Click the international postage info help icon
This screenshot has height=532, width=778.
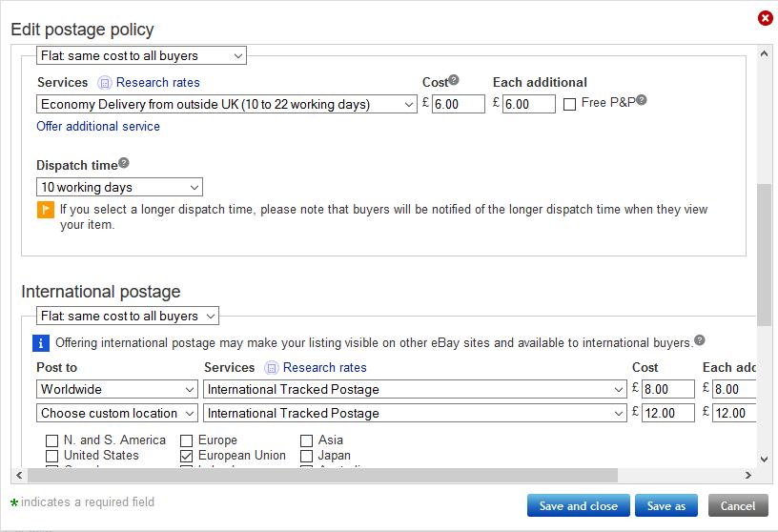(x=700, y=340)
